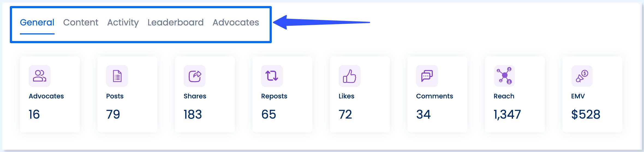Click the Likes thumbs-up icon

350,76
